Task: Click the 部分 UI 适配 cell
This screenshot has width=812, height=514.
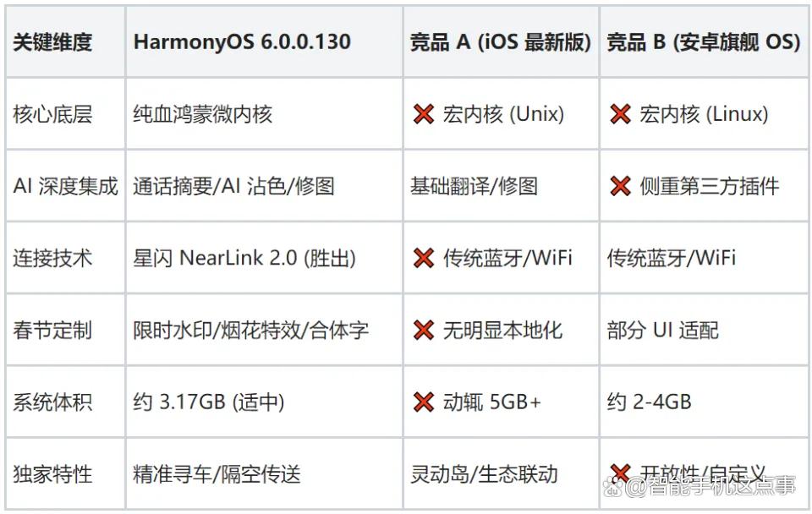Action: coord(662,330)
